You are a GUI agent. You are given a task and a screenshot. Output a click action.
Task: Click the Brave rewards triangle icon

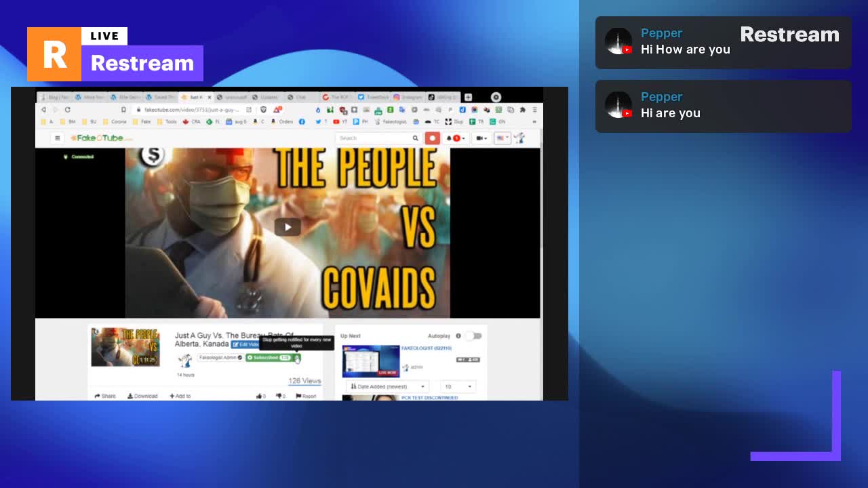[x=277, y=110]
